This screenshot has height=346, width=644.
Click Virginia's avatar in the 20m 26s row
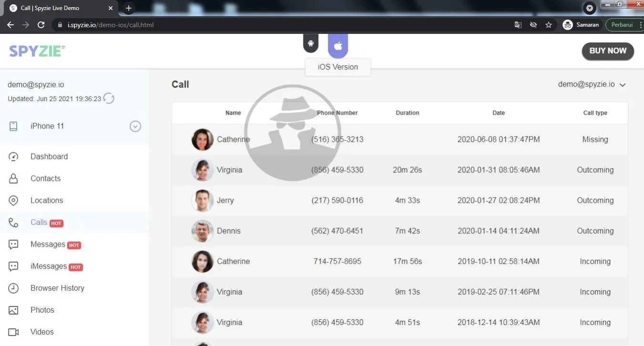click(x=202, y=170)
